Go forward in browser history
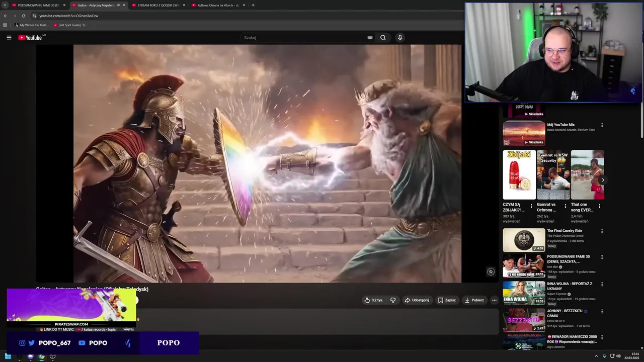Viewport: 644px width, 362px height. [15, 16]
